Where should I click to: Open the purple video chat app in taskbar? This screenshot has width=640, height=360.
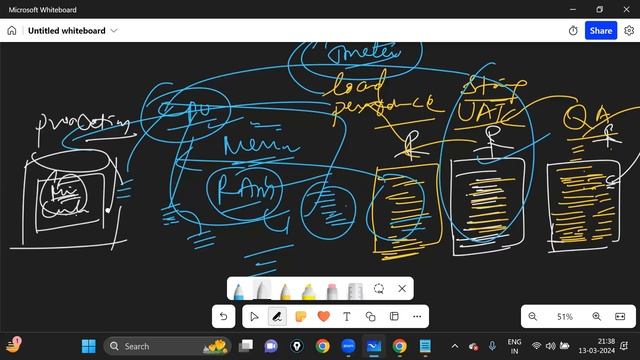pyautogui.click(x=271, y=346)
